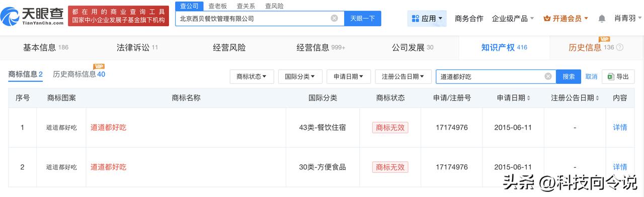Viewport: 644px width, 197px height.
Task: Open the 商务合作 link
Action: [x=469, y=18]
